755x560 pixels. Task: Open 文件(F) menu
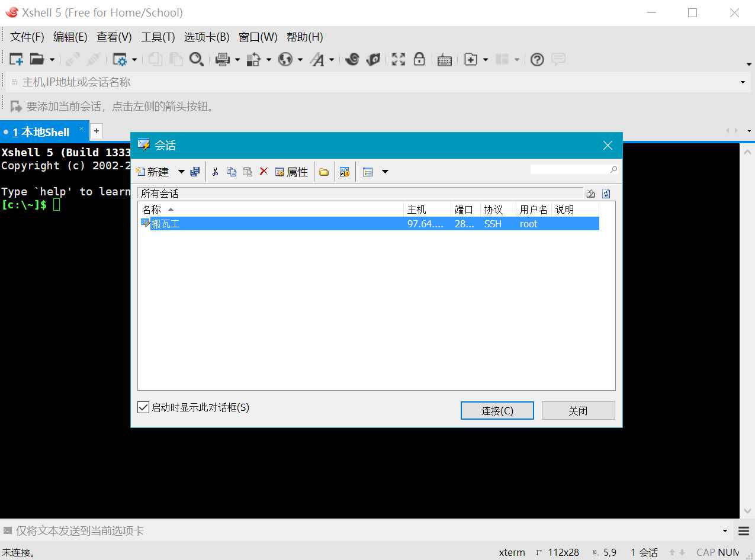pyautogui.click(x=27, y=37)
